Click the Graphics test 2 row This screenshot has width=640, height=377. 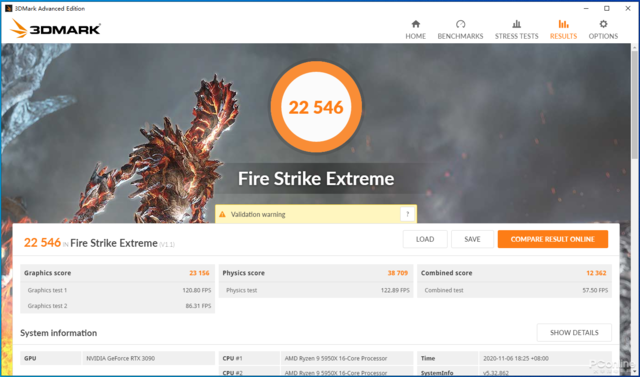click(x=118, y=306)
